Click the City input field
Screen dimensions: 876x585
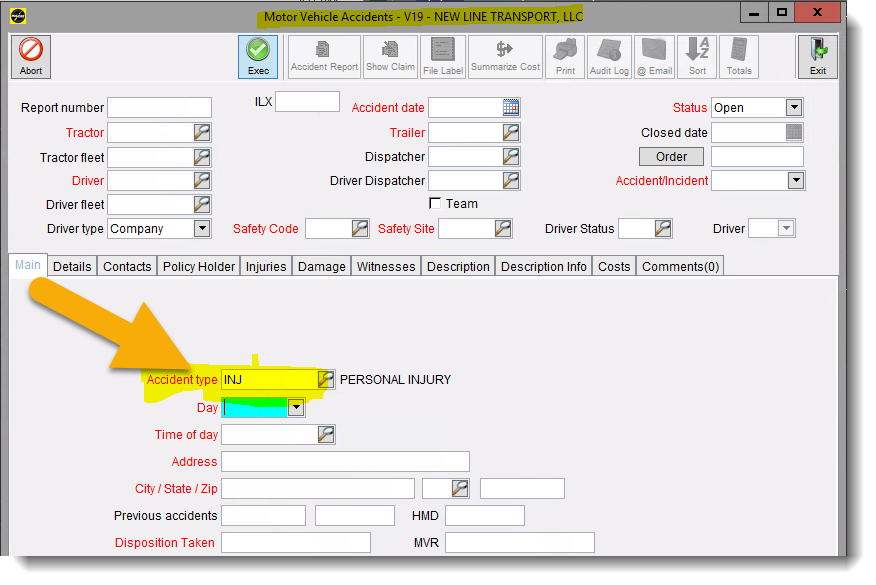(318, 488)
